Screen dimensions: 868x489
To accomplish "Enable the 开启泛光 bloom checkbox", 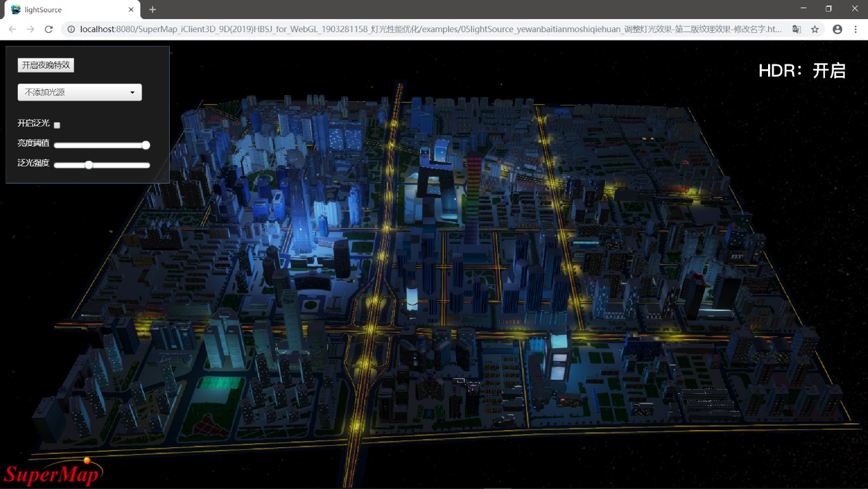I will [57, 125].
